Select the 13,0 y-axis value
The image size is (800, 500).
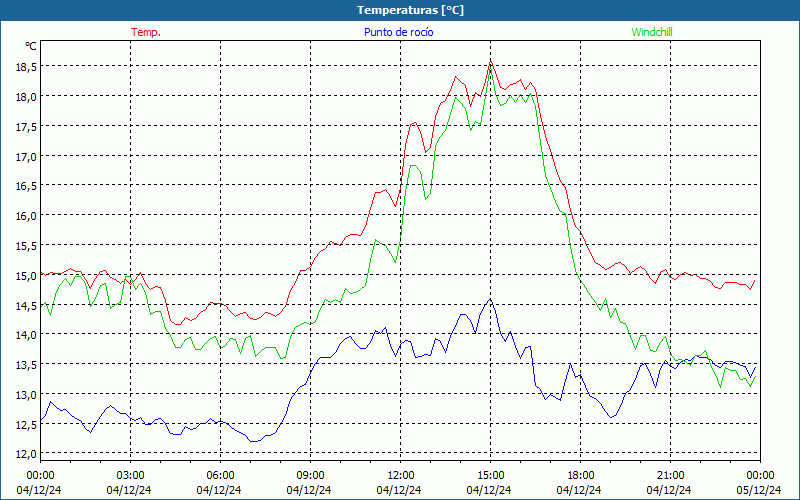[26, 394]
